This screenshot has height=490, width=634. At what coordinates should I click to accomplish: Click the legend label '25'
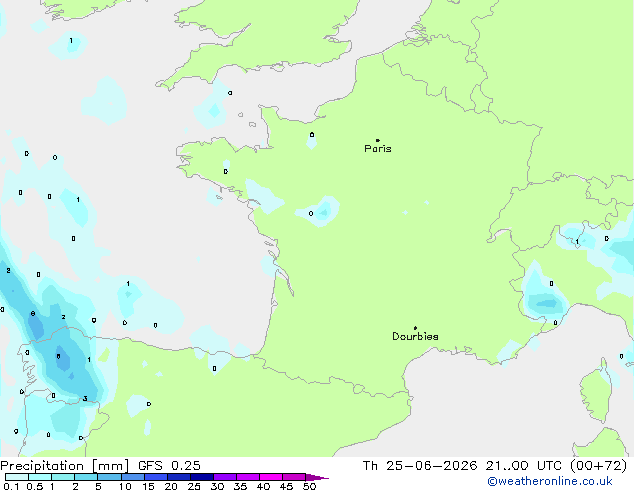194,486
